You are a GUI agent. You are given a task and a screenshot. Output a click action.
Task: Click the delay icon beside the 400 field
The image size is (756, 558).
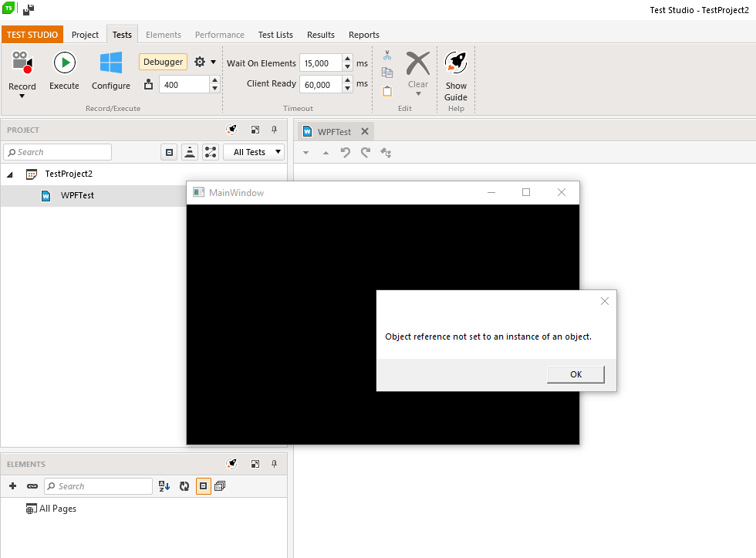[x=148, y=85]
